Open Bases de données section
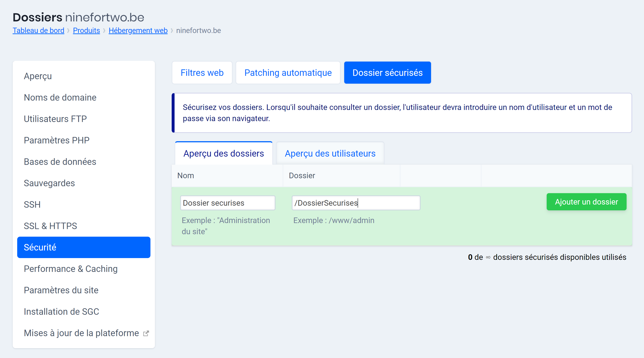The image size is (644, 358). point(60,162)
